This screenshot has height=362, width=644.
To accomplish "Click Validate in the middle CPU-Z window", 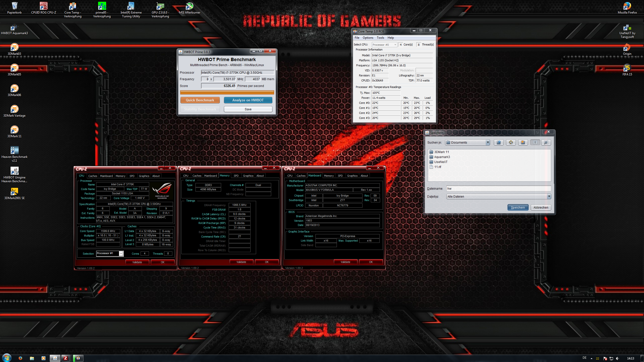I will point(241,262).
